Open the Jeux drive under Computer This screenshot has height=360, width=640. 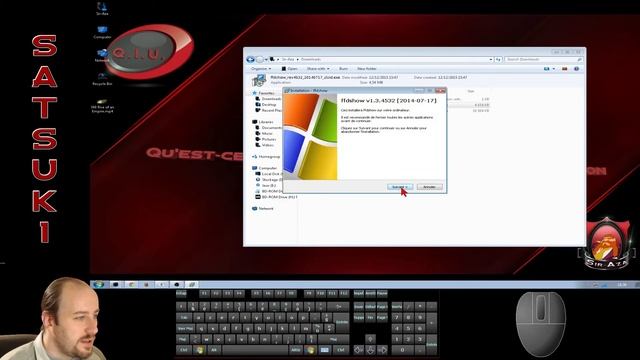266,185
